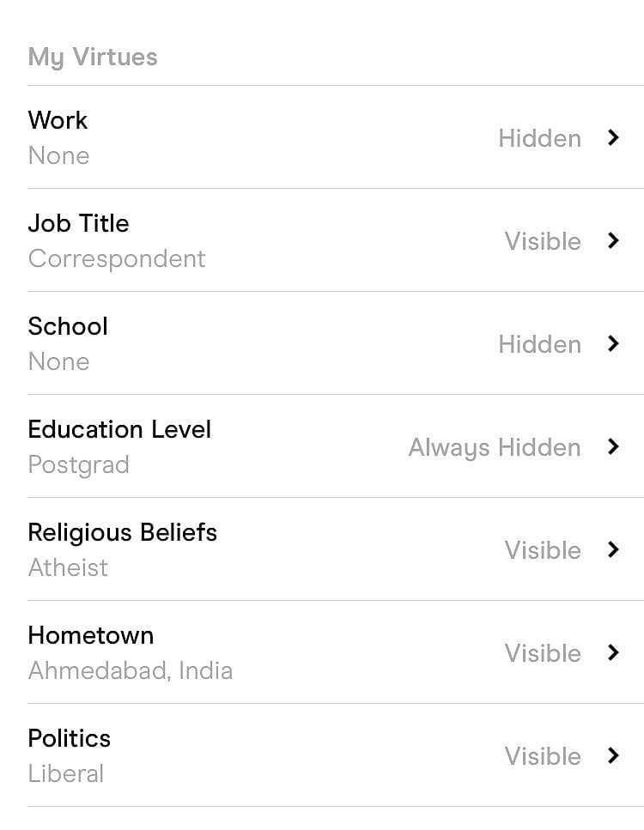Open Hometown Visible setting
Screen dimensions: 644x830
543,653
